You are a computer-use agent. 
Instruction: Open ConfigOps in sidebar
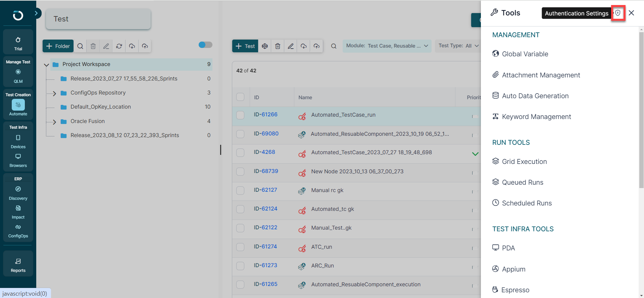(x=18, y=231)
